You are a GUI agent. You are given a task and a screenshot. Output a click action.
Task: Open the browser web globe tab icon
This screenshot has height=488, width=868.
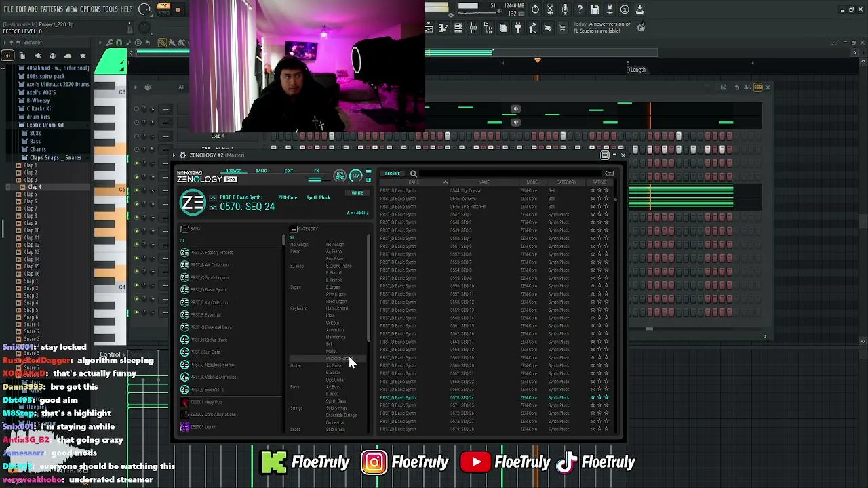click(x=52, y=56)
